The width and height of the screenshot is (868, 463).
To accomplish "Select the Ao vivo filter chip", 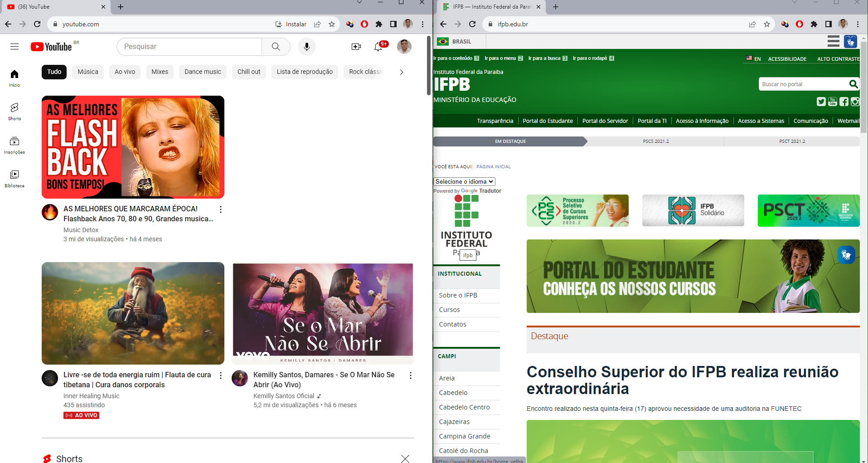I will pyautogui.click(x=125, y=72).
